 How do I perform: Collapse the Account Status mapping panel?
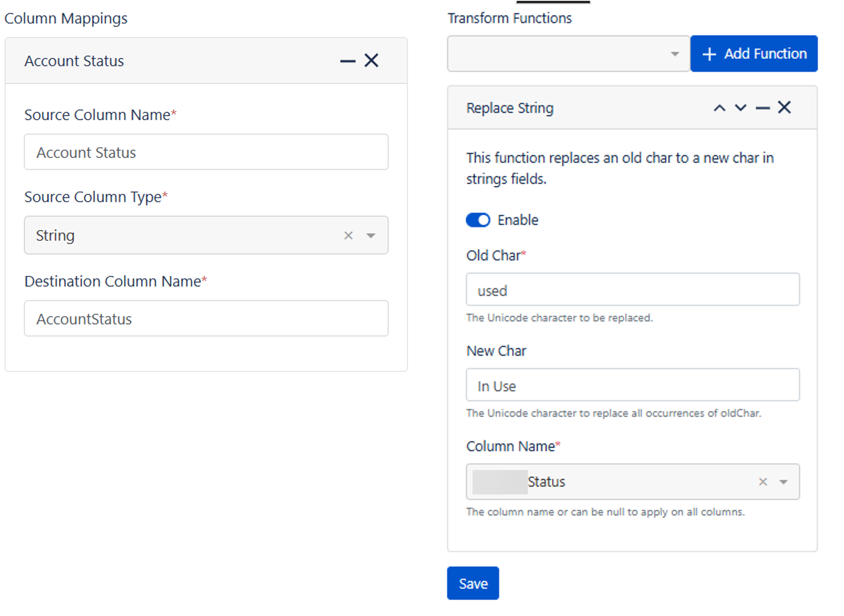pos(347,61)
